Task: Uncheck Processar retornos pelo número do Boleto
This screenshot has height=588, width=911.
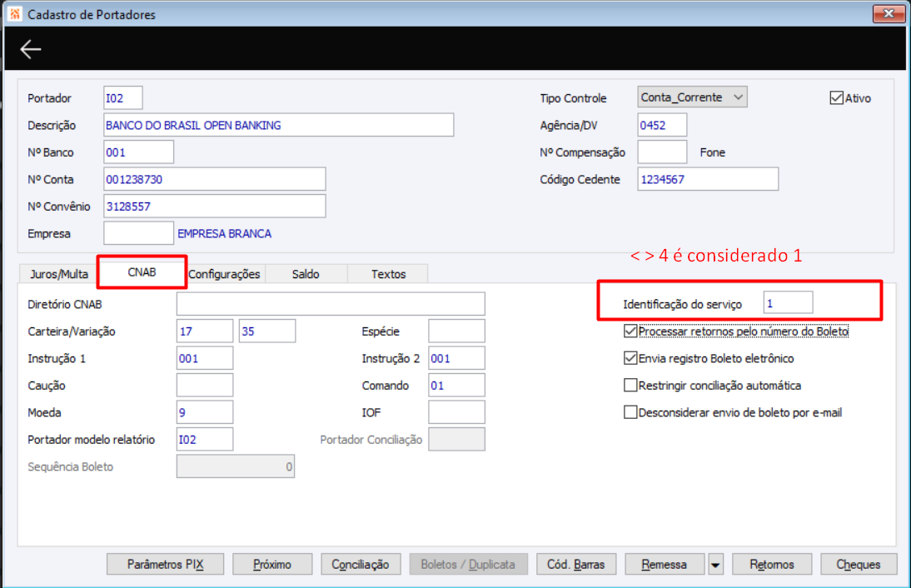Action: point(630,331)
